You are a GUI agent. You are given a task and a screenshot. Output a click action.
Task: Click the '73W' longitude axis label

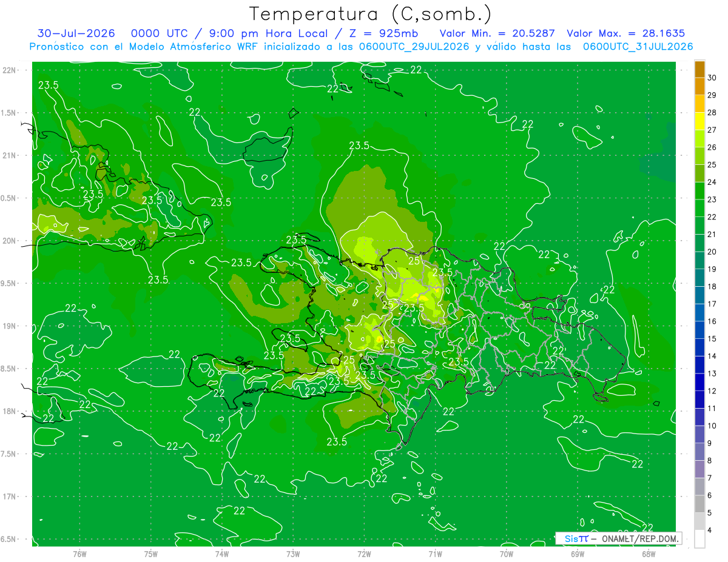(293, 554)
